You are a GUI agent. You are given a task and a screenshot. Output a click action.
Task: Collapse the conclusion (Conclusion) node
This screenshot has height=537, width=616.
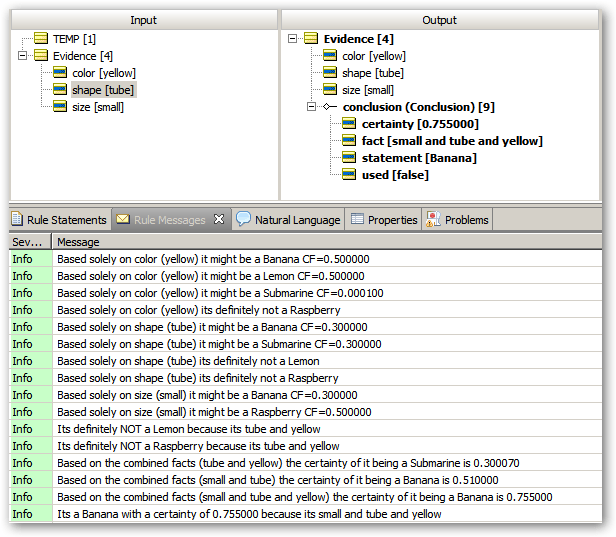[312, 107]
